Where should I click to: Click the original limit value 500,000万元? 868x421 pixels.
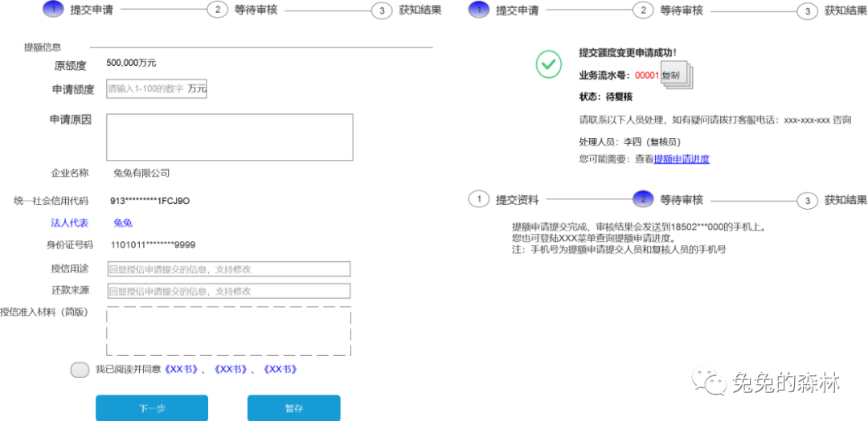pyautogui.click(x=131, y=63)
